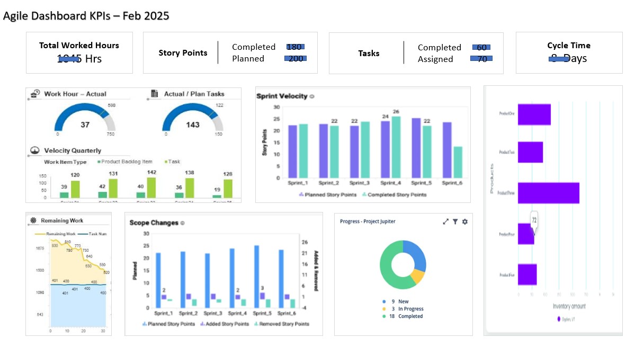
Task: Click the ProductThree bar in inventory chart
Action: (x=548, y=193)
